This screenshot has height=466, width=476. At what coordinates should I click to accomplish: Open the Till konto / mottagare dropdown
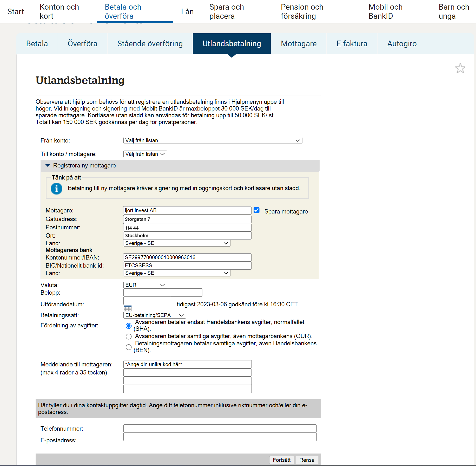(x=145, y=154)
